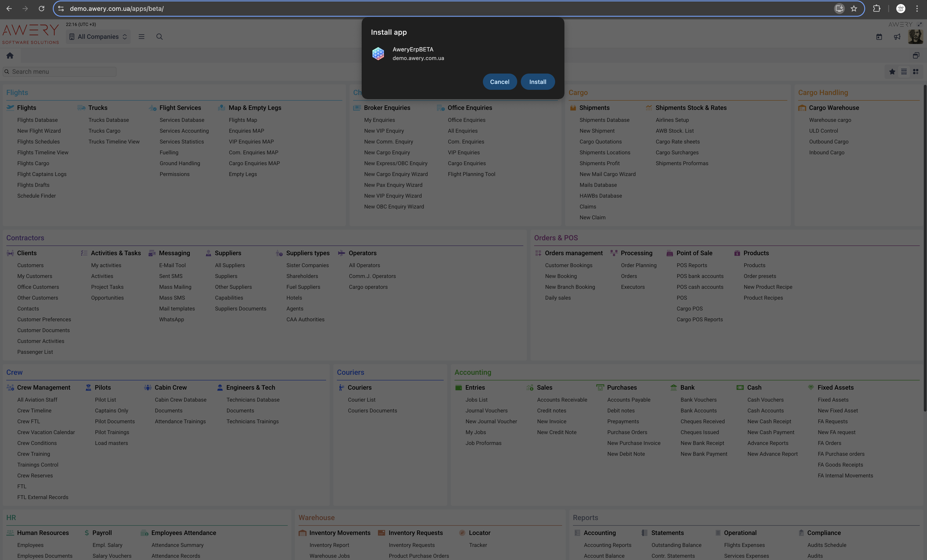Open the All Companies dropdown selector
Image resolution: width=927 pixels, height=560 pixels.
(x=98, y=37)
